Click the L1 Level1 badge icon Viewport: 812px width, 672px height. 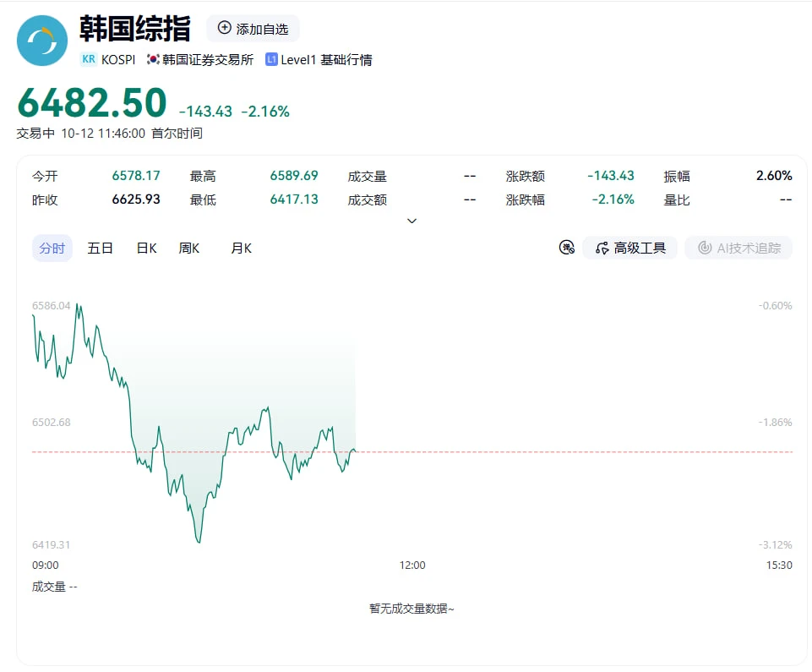click(x=271, y=59)
